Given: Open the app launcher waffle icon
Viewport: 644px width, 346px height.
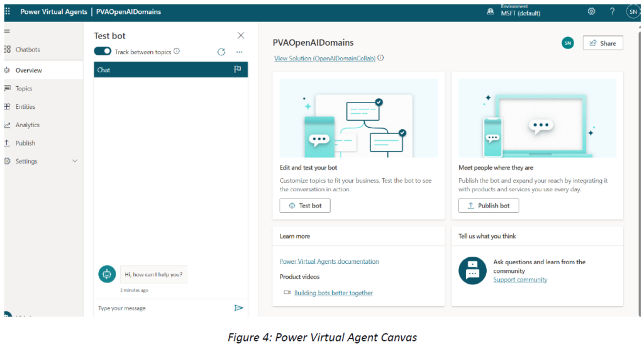Looking at the screenshot, I should [8, 11].
